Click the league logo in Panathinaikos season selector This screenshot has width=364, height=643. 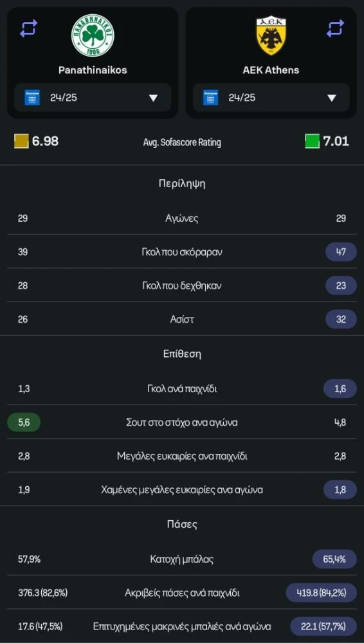click(x=32, y=98)
